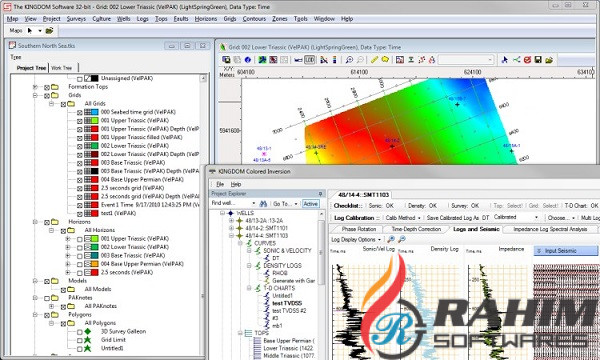Click the contour tool icon next to LOD

tap(324, 60)
